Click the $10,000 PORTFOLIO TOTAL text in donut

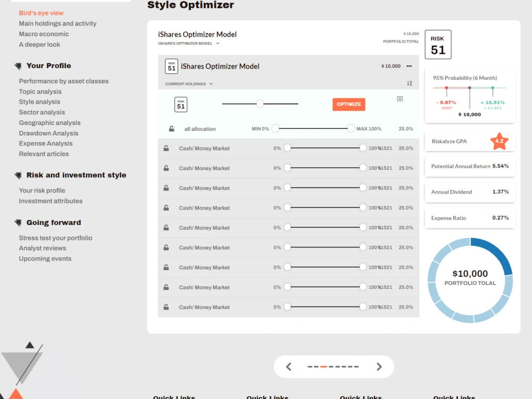pyautogui.click(x=470, y=278)
